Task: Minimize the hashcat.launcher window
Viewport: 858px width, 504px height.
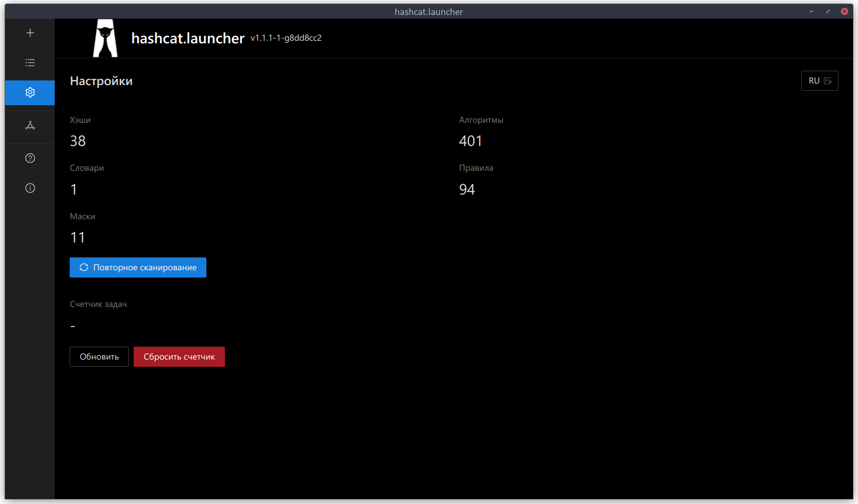Action: [x=812, y=11]
